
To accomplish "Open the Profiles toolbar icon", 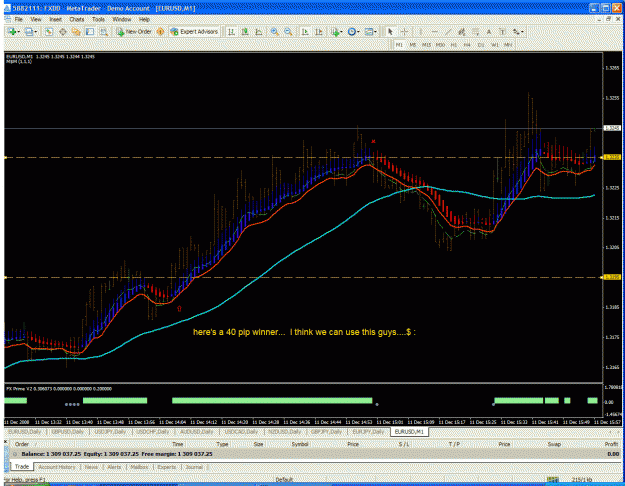I will [28, 32].
